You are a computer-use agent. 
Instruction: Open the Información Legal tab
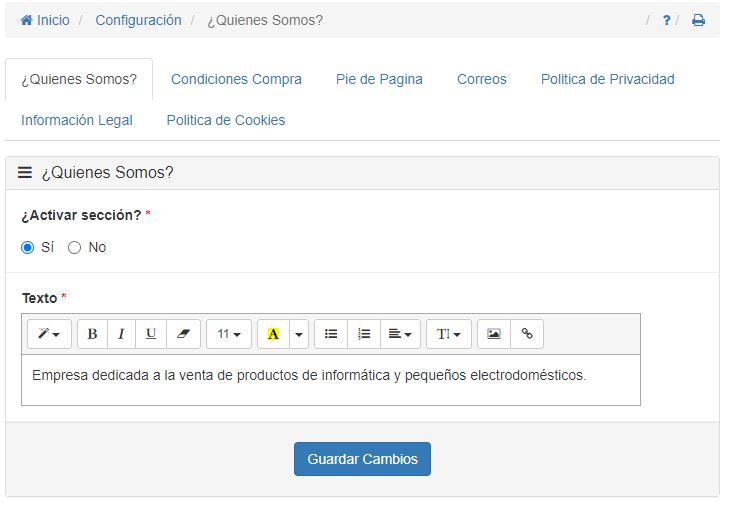77,120
